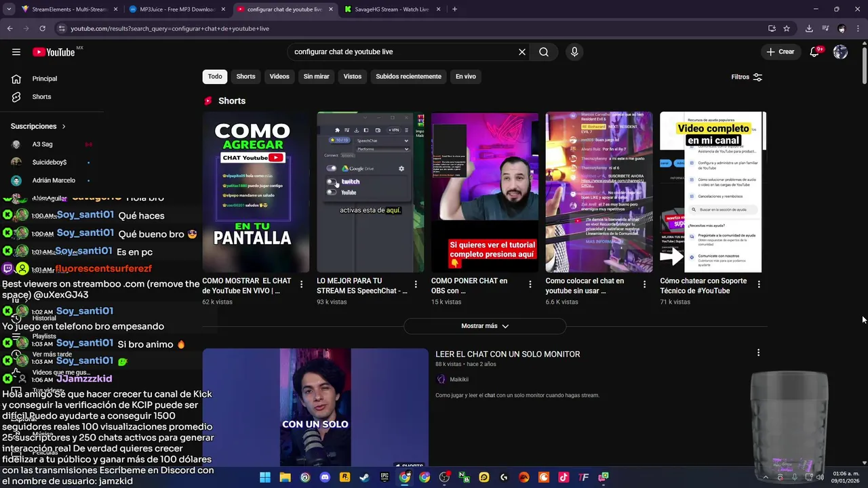Click the browser address bar URL
The image size is (868, 488).
click(170, 28)
